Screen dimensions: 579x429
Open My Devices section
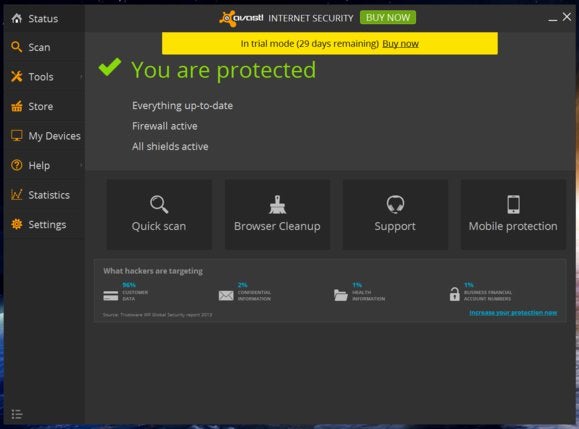[x=44, y=135]
